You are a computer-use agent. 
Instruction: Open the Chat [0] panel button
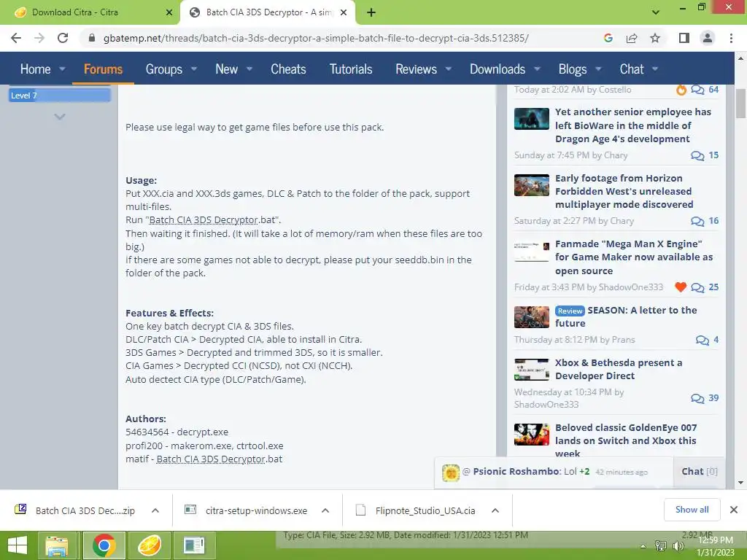click(x=700, y=472)
